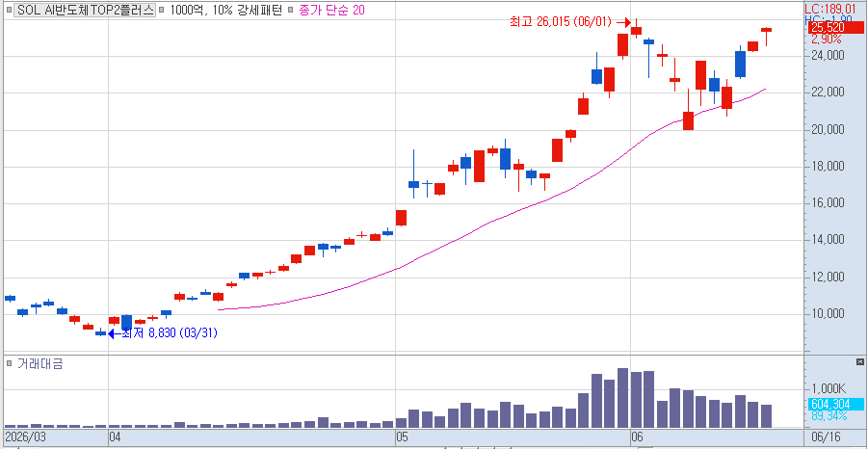Click the 89.34% volume ratio value

(x=829, y=415)
